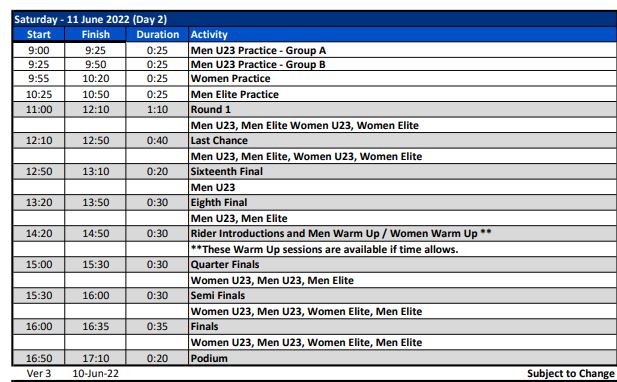
Task: Click the 11:00 start time cell
Action: click(39, 109)
